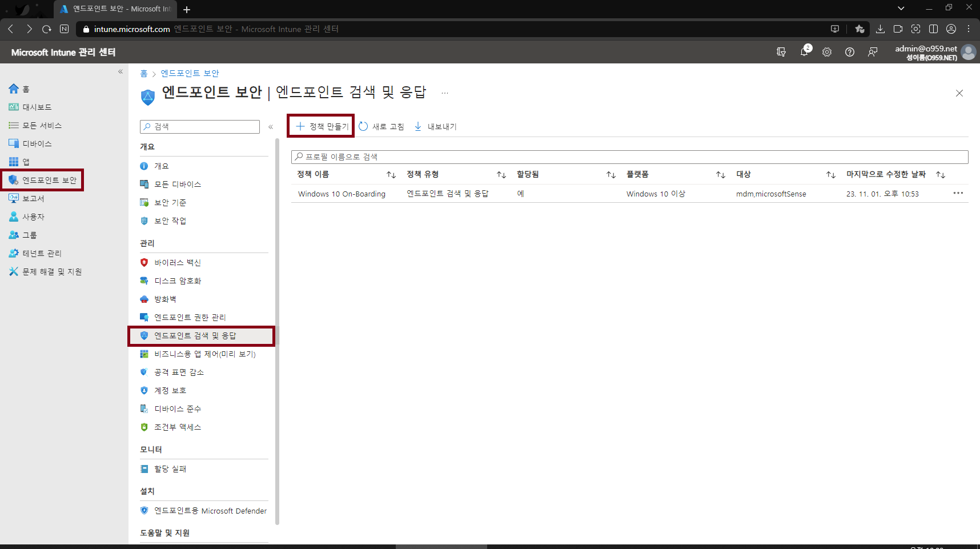Open browser profile icon in toolbar
Viewport: 980px width, 549px height.
tap(951, 29)
